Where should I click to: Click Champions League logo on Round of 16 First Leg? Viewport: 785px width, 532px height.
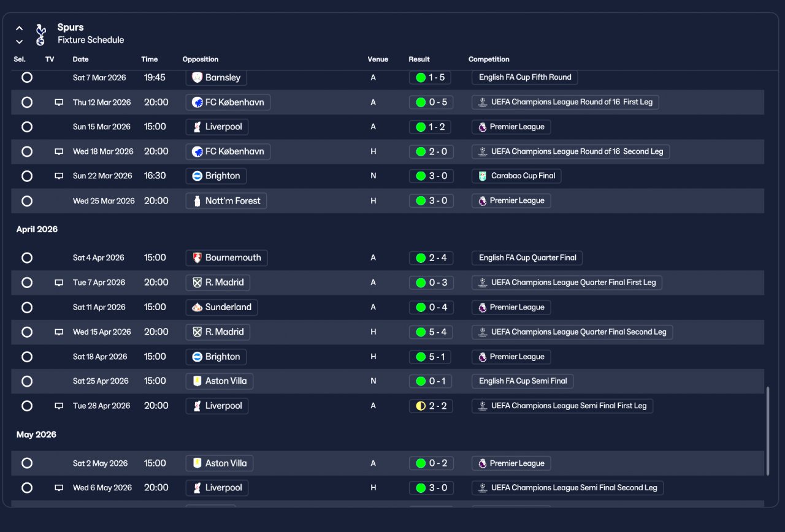[483, 102]
